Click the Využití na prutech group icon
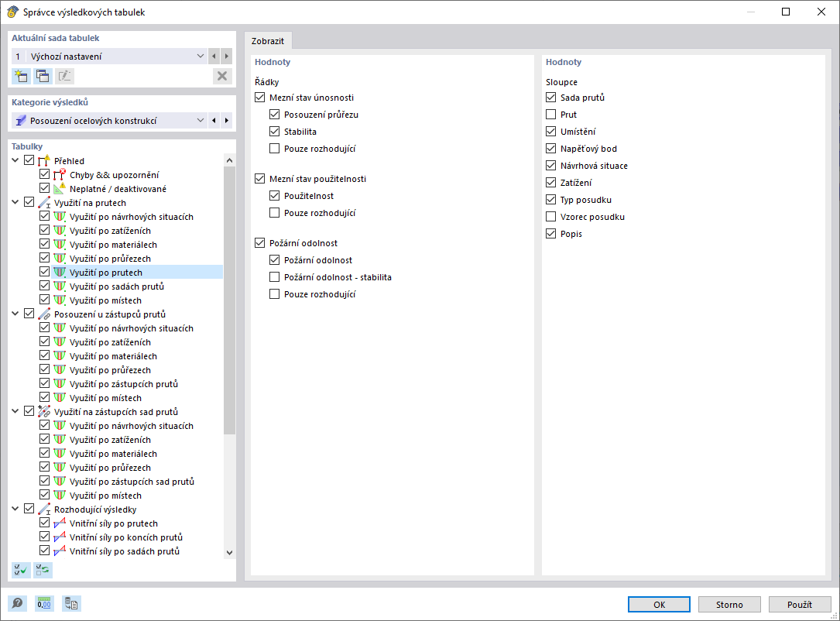 [x=44, y=202]
